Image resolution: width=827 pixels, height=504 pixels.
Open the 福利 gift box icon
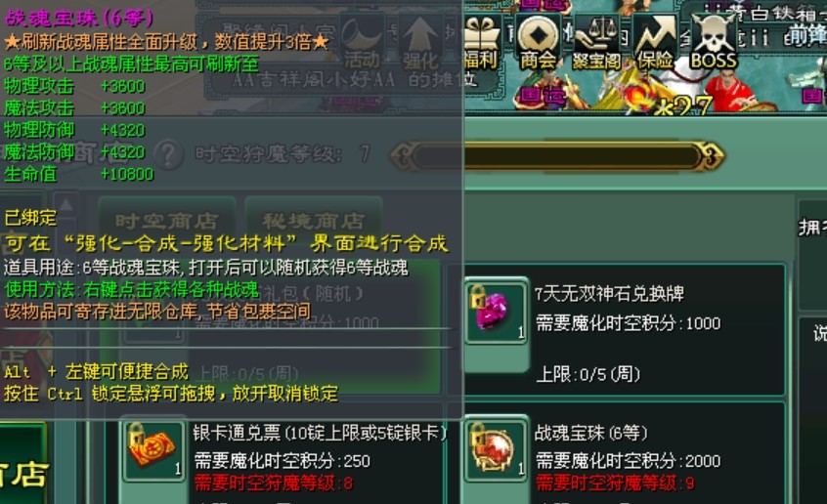pyautogui.click(x=481, y=43)
